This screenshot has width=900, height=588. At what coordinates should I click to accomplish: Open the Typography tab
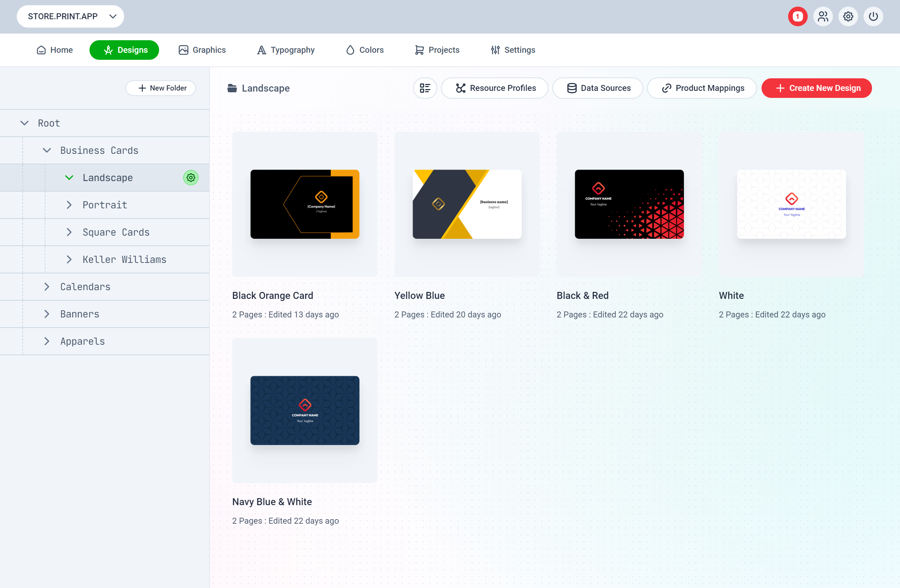coord(286,50)
